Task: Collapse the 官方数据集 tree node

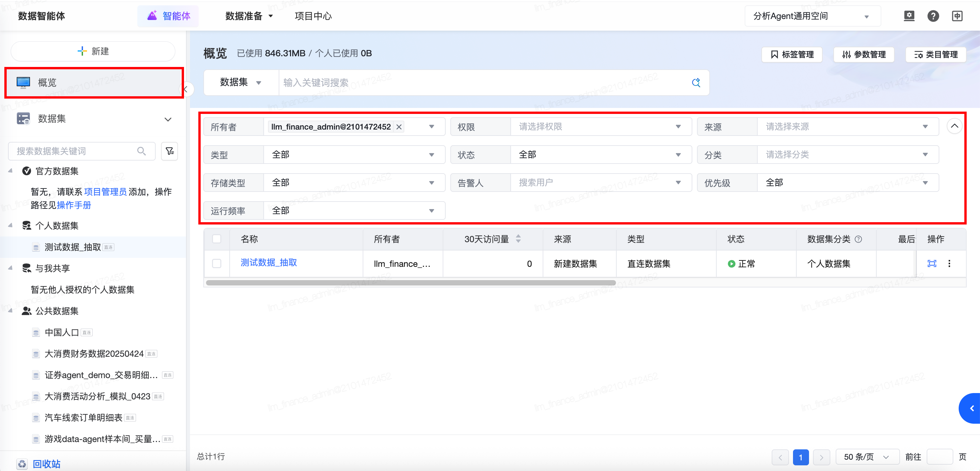Action: tap(10, 171)
